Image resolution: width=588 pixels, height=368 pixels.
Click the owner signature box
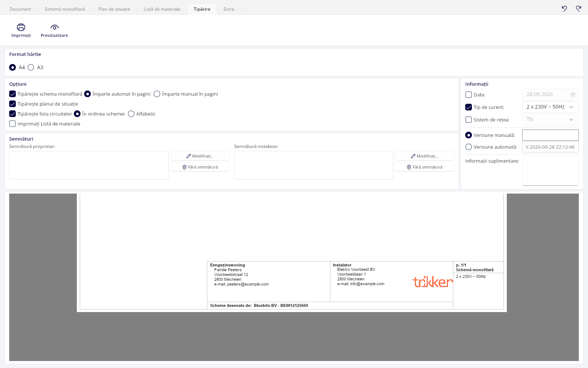89,165
